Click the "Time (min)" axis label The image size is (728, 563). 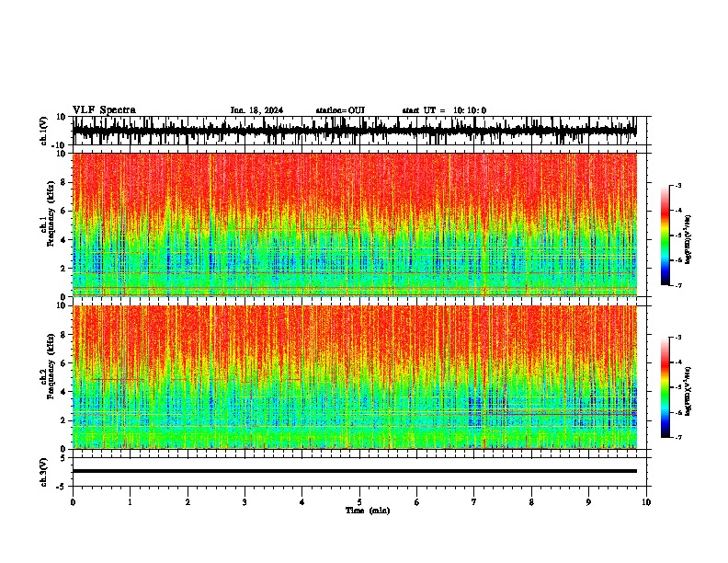368,511
